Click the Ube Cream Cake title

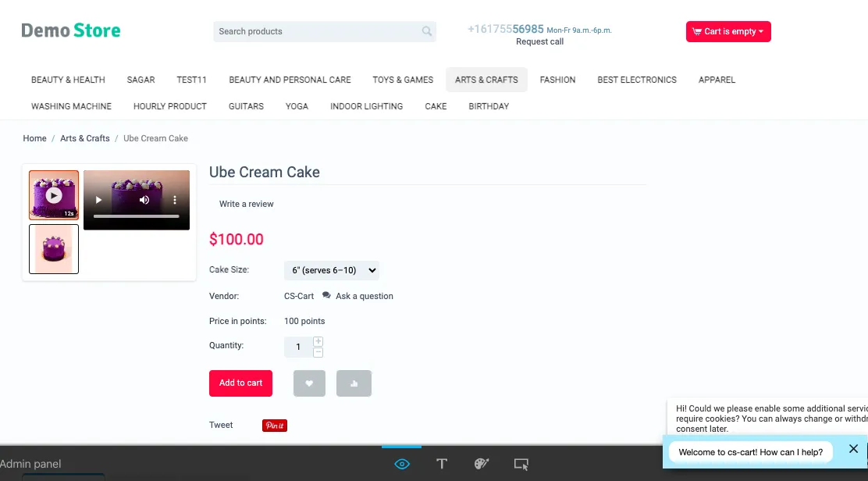point(265,172)
